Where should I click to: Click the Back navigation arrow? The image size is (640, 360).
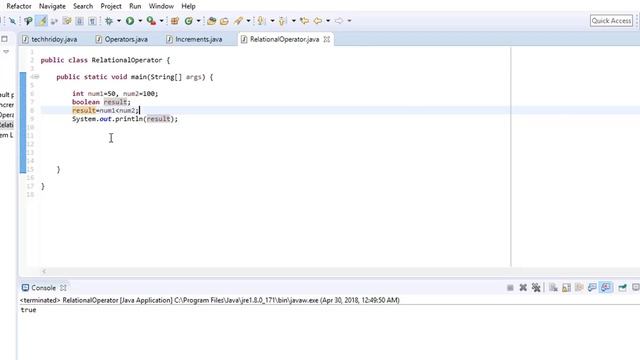click(318, 21)
